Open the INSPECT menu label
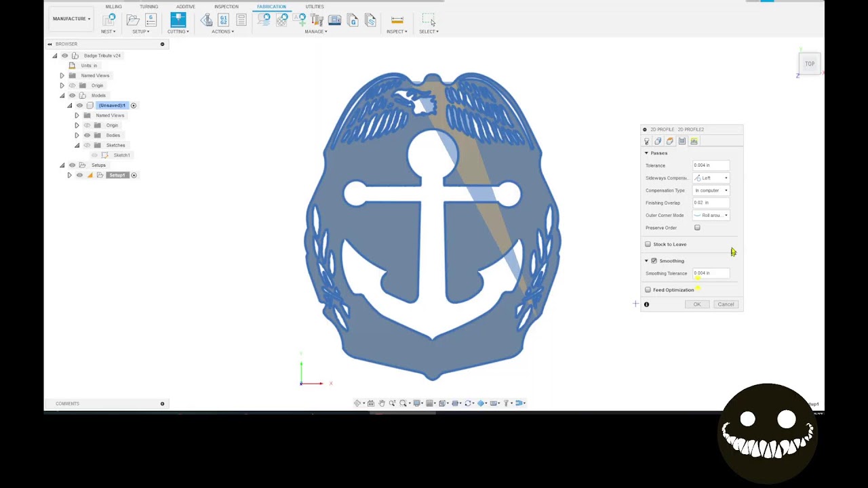 click(x=397, y=32)
